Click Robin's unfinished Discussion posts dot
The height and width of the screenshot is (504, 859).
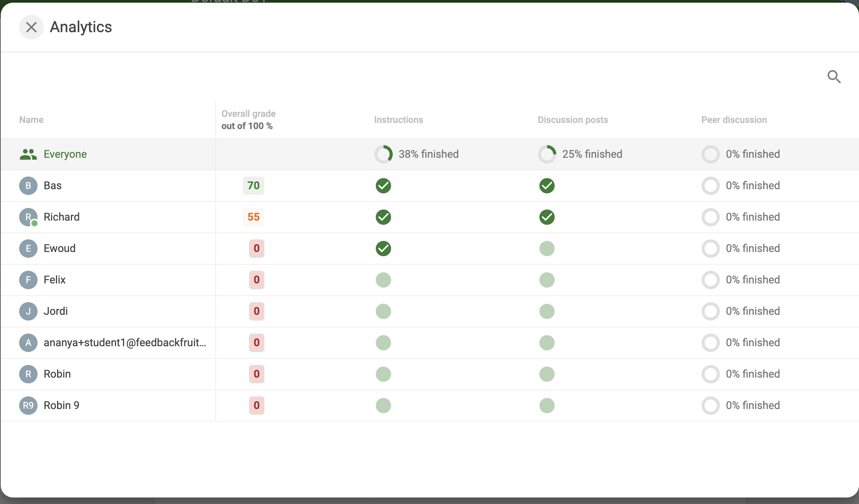click(547, 374)
